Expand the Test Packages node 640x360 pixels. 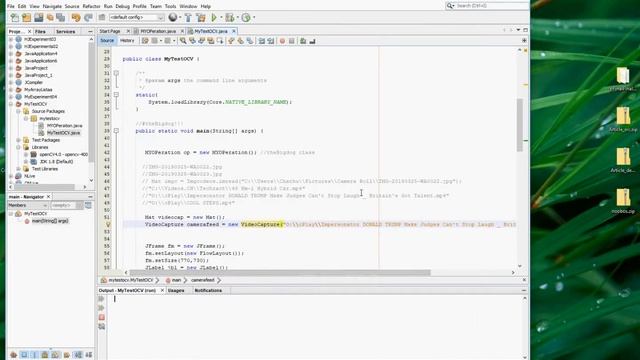click(x=18, y=140)
